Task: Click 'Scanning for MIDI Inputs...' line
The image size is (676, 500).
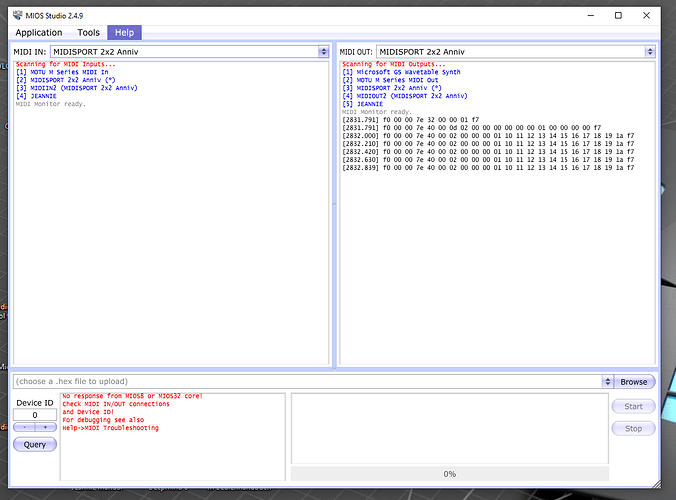Action: tap(66, 64)
